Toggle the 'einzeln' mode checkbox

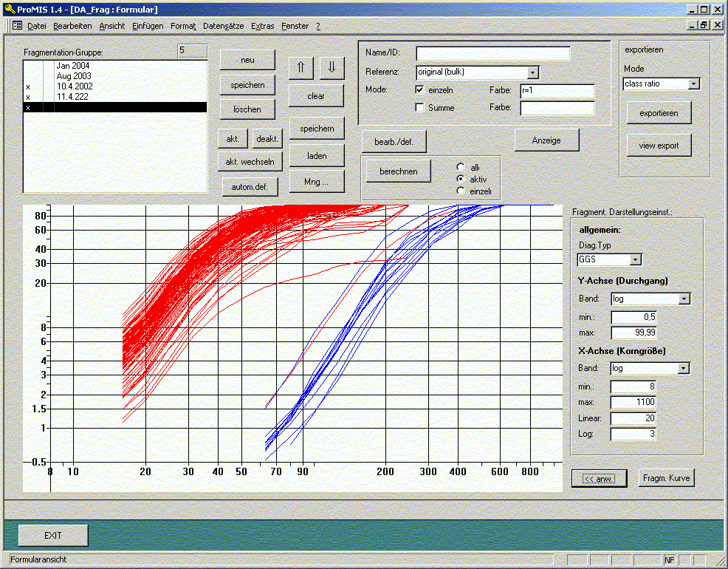[420, 90]
